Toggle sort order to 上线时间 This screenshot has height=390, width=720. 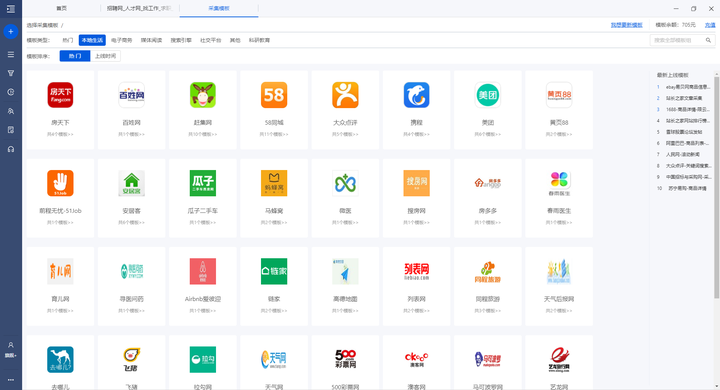point(105,56)
